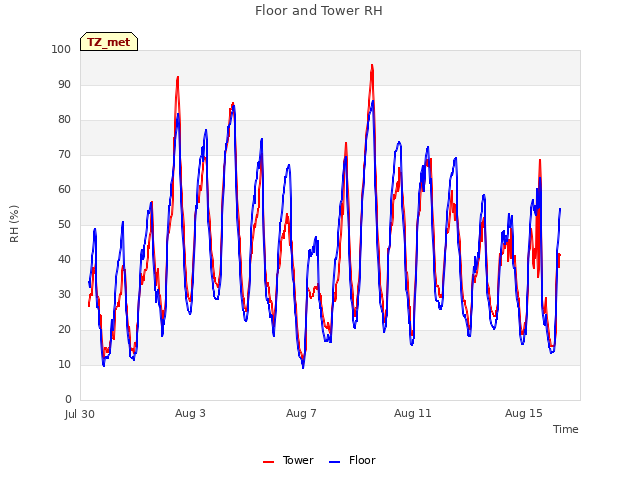Click the 90 y-axis tick label
This screenshot has width=640, height=480.
pos(64,84)
